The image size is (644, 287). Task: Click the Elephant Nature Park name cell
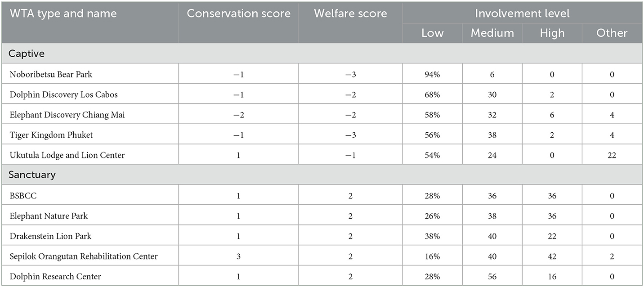pos(49,216)
